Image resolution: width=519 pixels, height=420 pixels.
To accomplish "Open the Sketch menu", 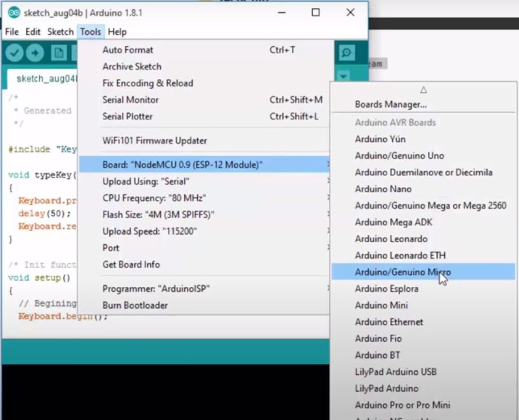I will [60, 32].
